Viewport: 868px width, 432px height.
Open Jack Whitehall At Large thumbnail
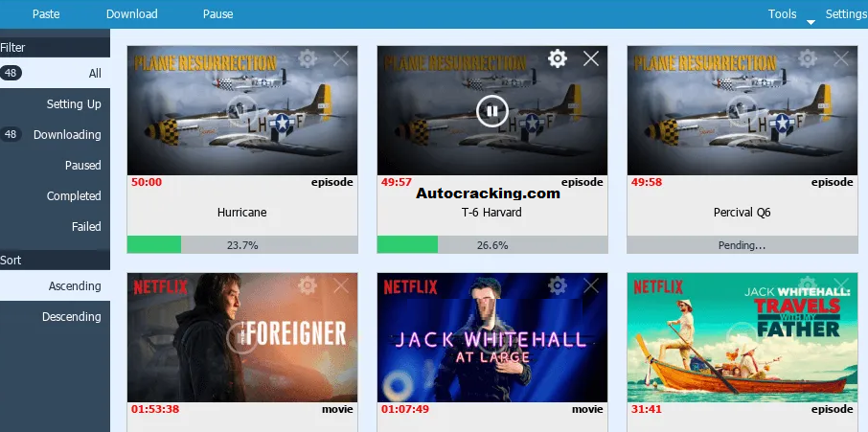pos(492,337)
